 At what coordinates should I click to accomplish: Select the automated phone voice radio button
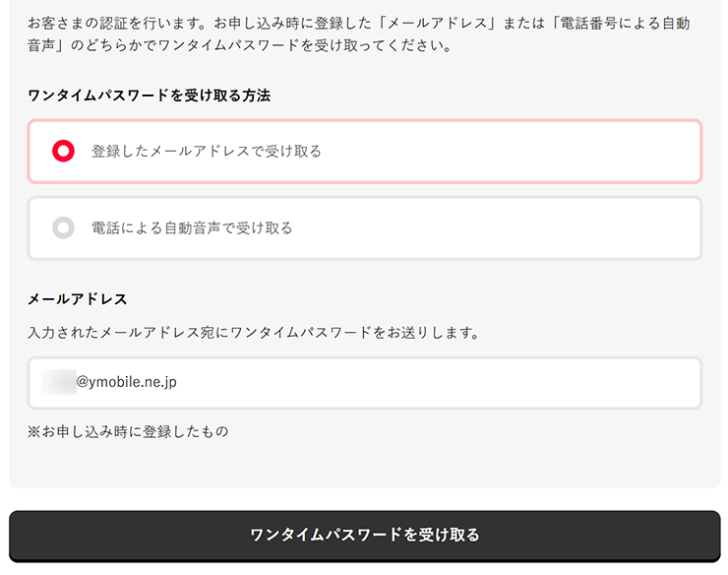(63, 228)
